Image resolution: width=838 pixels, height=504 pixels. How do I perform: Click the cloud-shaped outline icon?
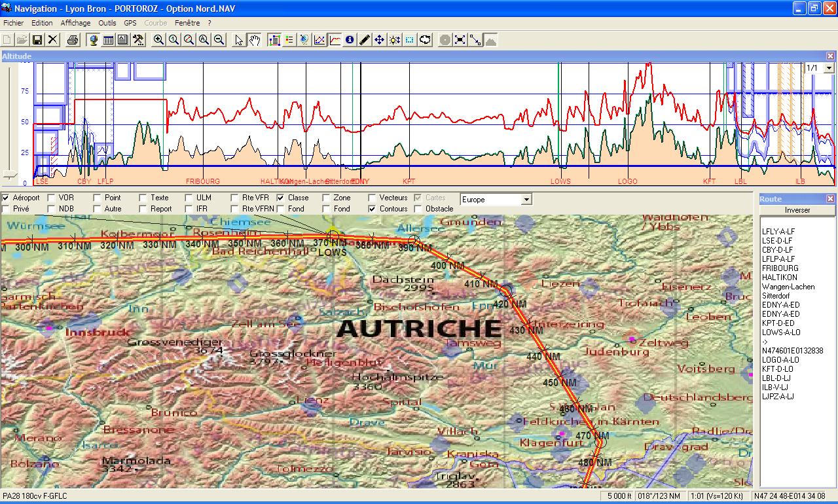click(x=425, y=40)
